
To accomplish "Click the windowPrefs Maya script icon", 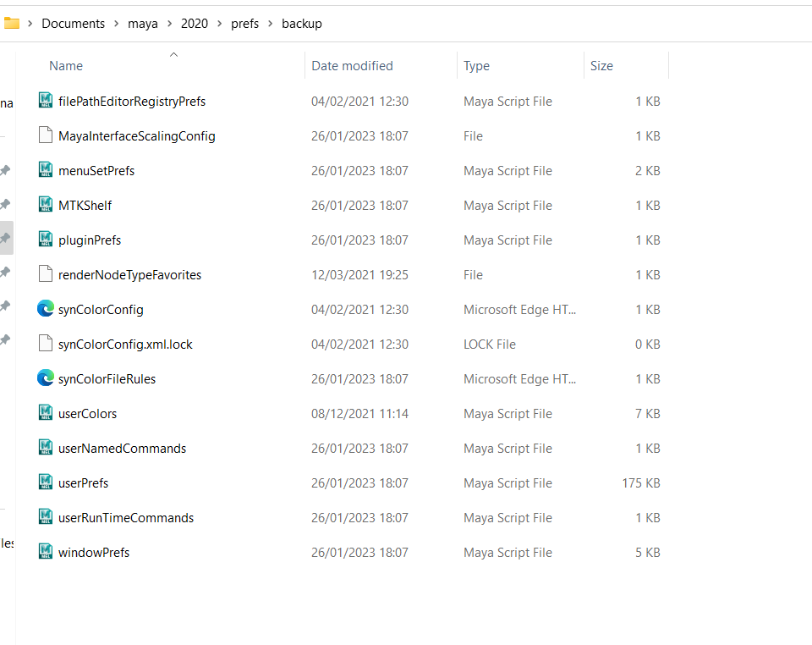I will point(46,551).
